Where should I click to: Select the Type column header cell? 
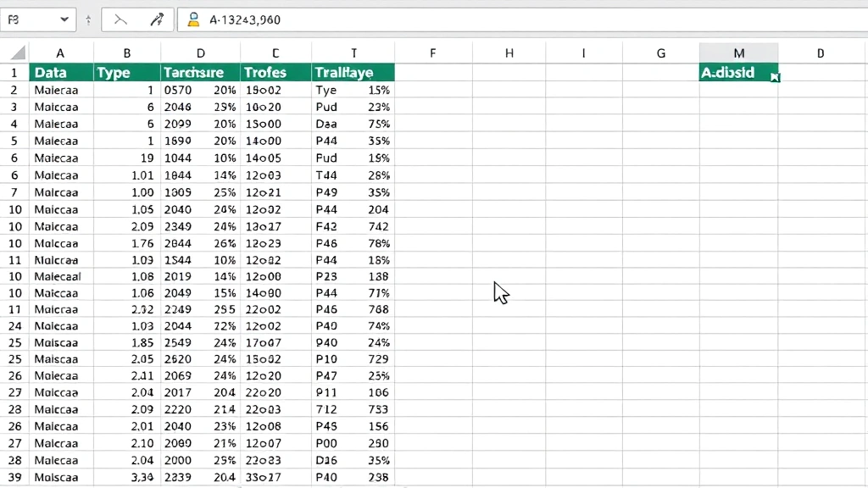[x=125, y=72]
